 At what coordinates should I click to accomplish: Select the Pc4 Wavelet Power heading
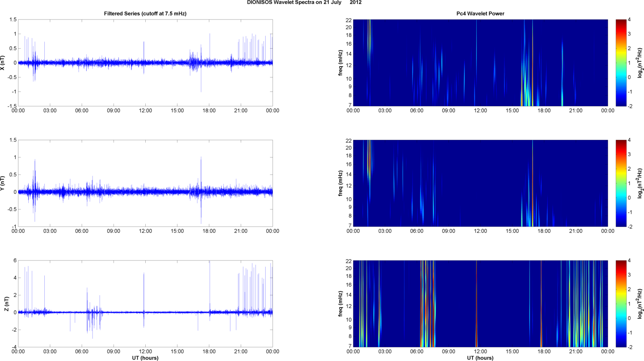click(480, 14)
